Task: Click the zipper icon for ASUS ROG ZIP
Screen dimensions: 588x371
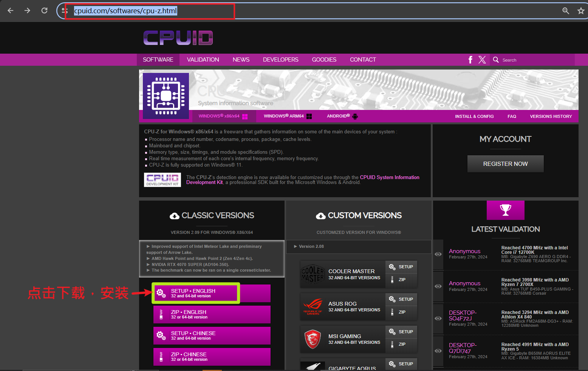Action: coord(392,312)
